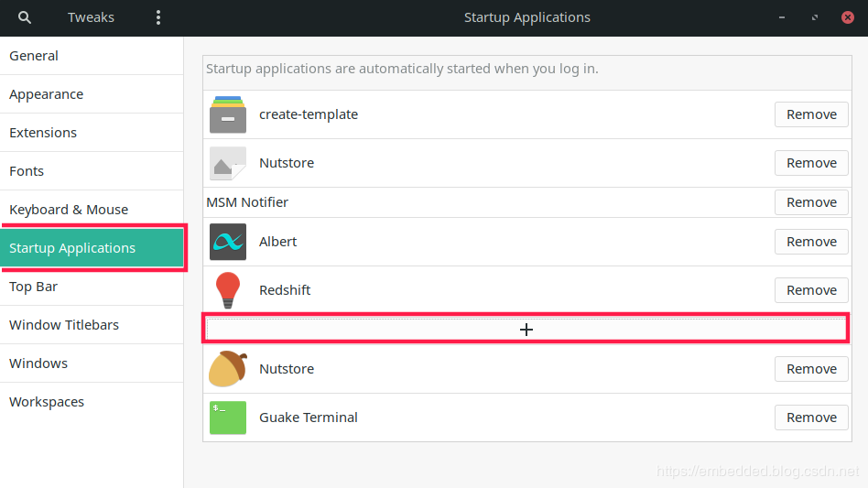This screenshot has height=488, width=868.
Task: Select Window Titlebars in sidebar
Action: (64, 325)
